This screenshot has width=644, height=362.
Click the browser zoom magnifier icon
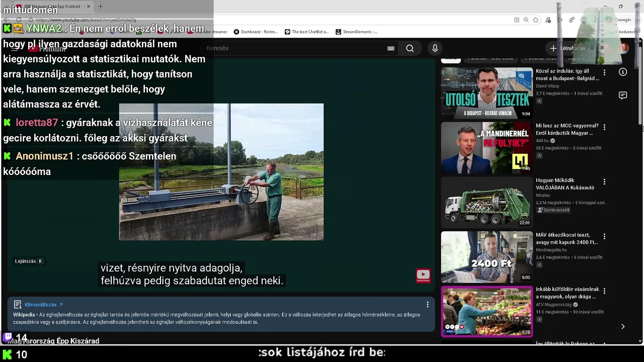(526, 20)
